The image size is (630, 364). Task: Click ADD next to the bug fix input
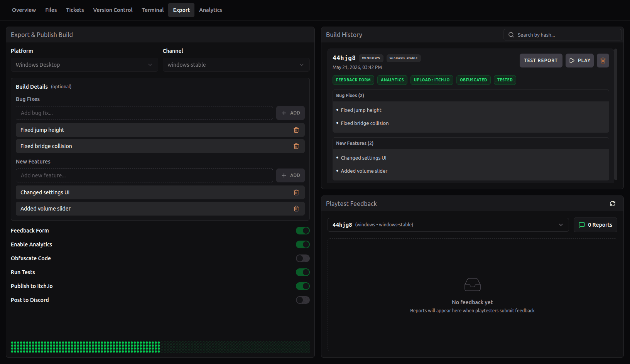[x=291, y=113]
